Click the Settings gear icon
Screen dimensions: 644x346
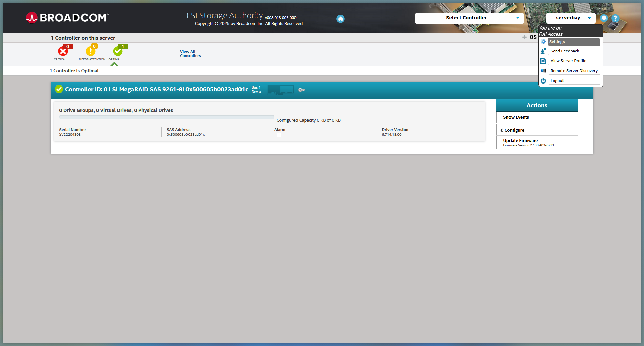point(543,42)
